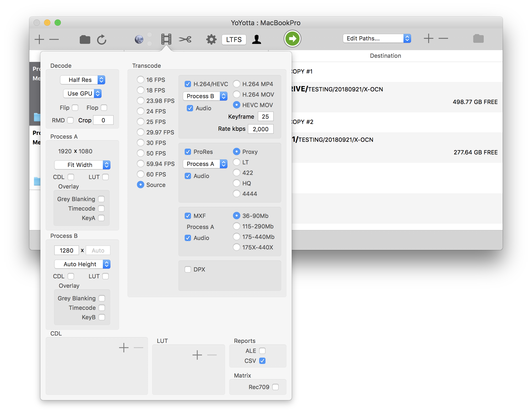Click the Crop value input field
532x418 pixels.
click(x=103, y=120)
